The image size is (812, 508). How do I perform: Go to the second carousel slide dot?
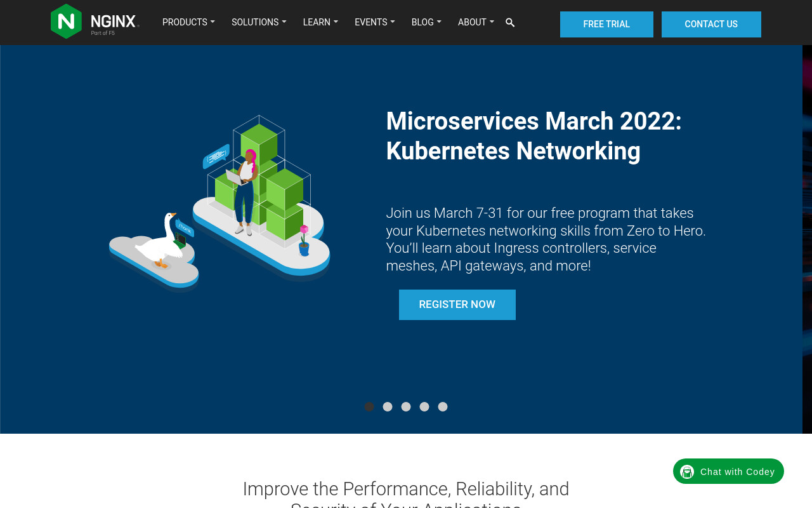coord(388,406)
